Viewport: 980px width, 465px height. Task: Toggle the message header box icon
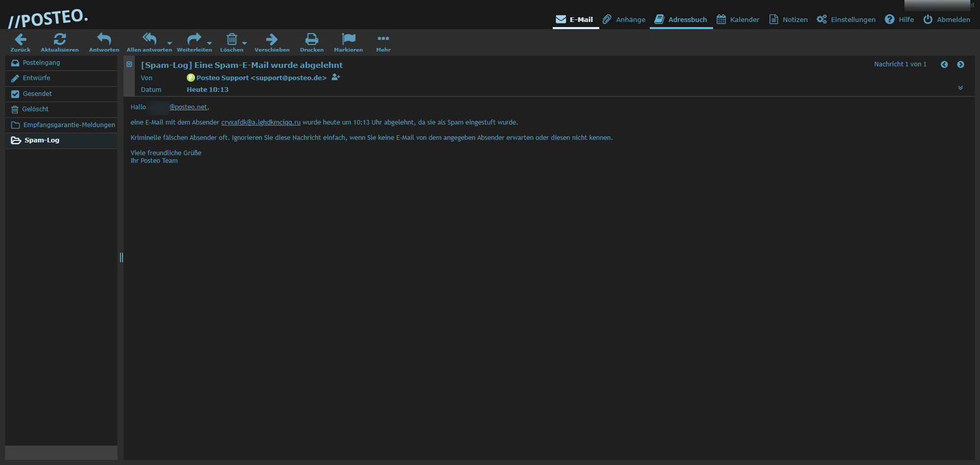tap(129, 64)
